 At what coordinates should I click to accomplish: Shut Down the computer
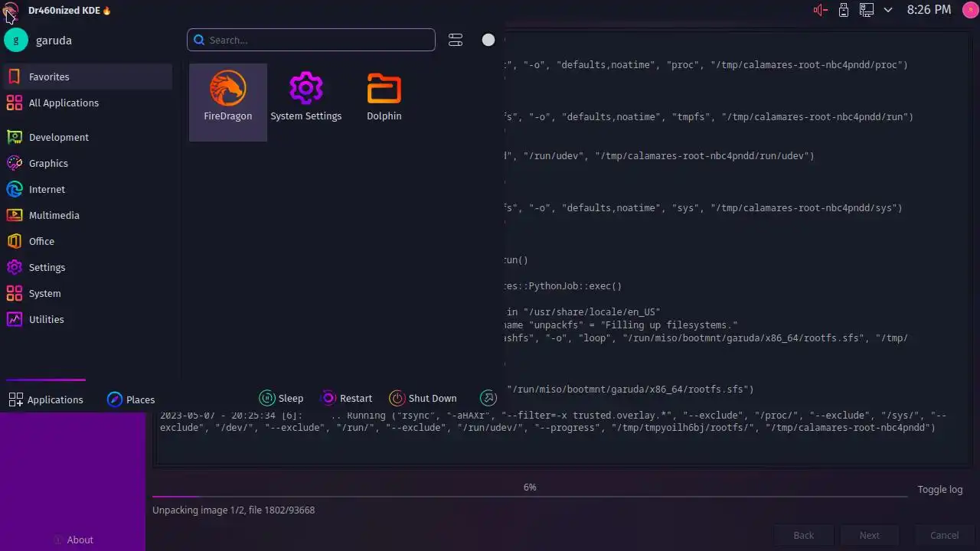point(423,398)
